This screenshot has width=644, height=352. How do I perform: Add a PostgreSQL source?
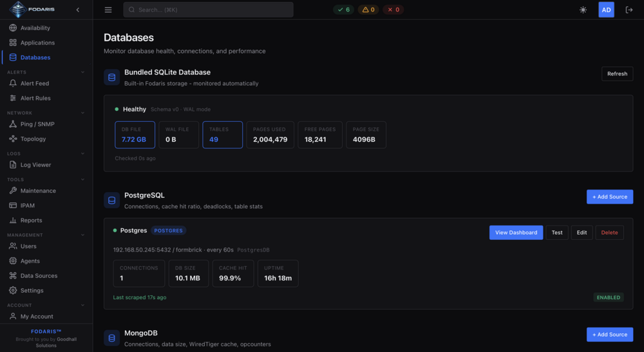point(610,197)
